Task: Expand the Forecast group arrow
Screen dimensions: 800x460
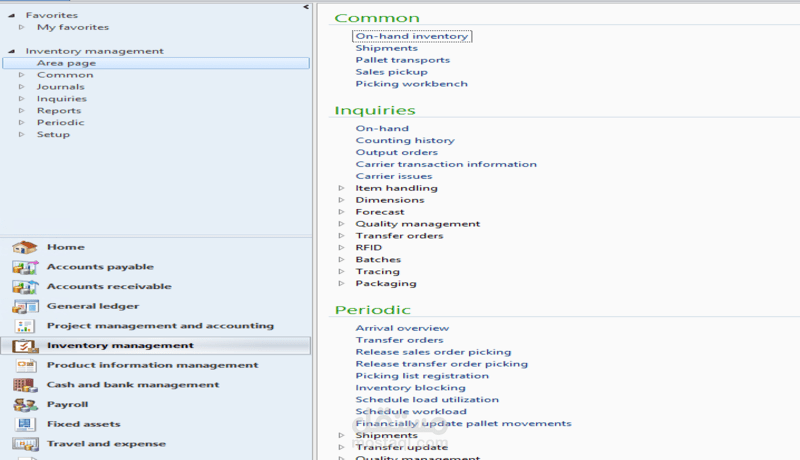Action: (341, 212)
